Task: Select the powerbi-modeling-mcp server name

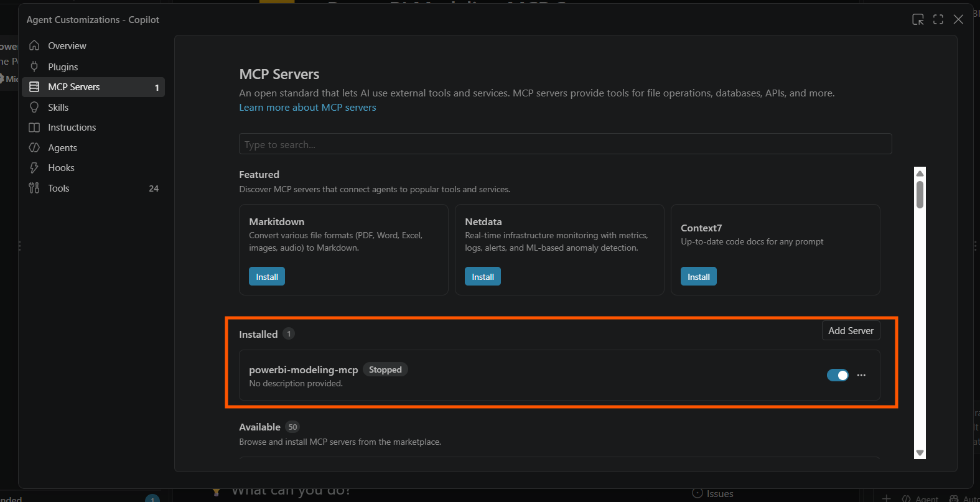Action: [304, 370]
